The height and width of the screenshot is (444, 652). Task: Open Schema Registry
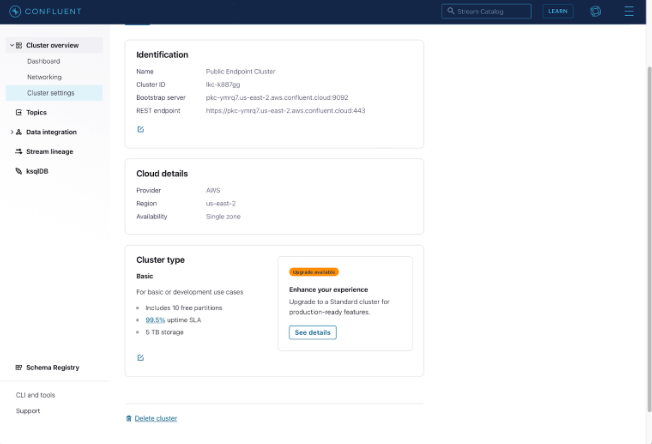pos(52,368)
